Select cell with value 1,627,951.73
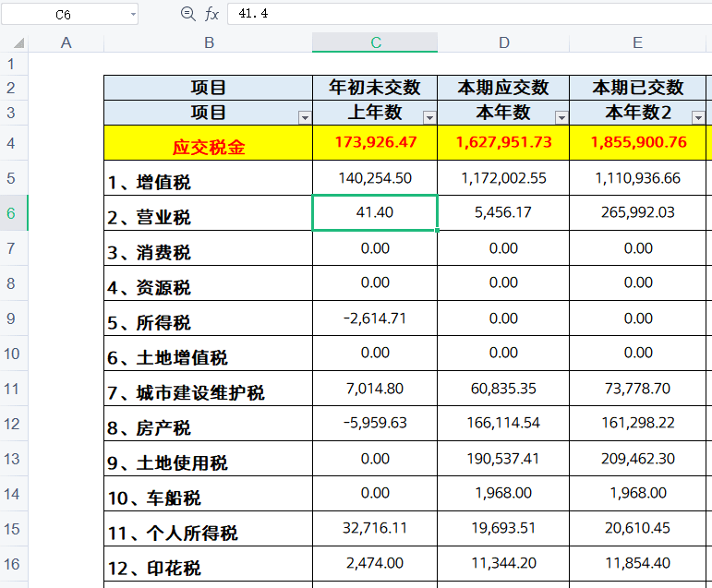The height and width of the screenshot is (588, 712). [503, 142]
